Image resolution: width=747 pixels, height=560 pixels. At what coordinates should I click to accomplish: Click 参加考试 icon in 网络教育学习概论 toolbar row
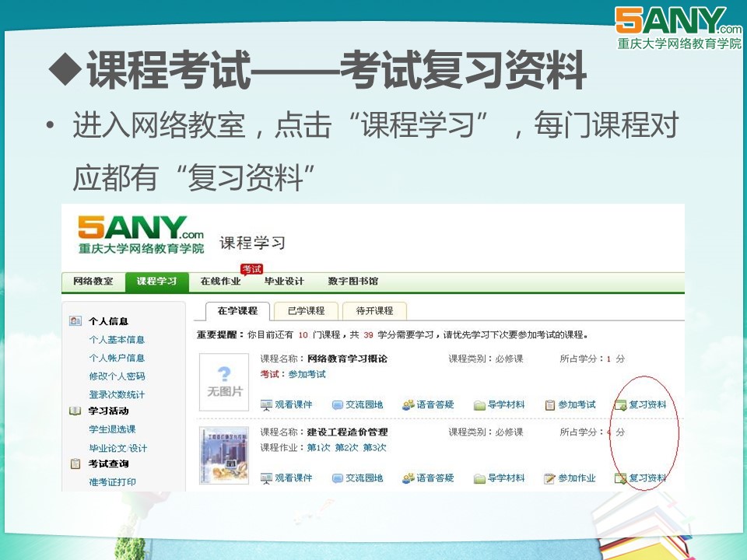tap(550, 405)
